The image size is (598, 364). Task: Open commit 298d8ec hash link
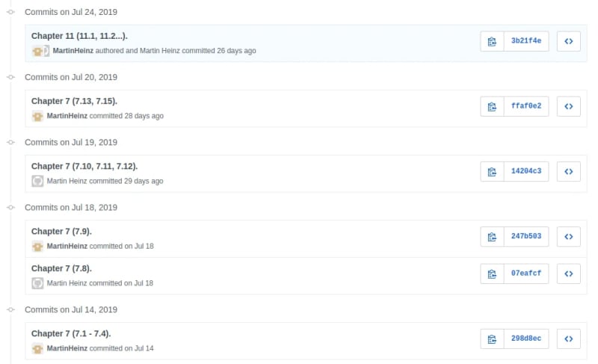[x=526, y=339]
